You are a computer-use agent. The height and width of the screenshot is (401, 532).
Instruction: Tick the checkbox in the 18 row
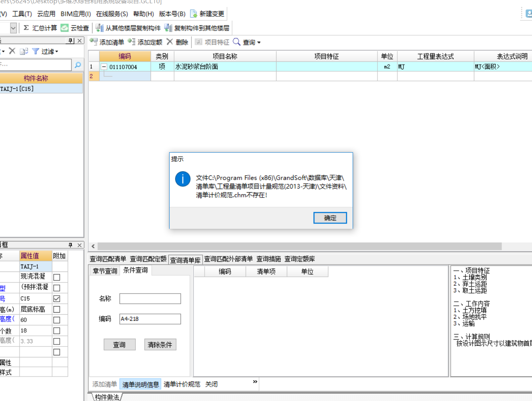[x=57, y=331]
